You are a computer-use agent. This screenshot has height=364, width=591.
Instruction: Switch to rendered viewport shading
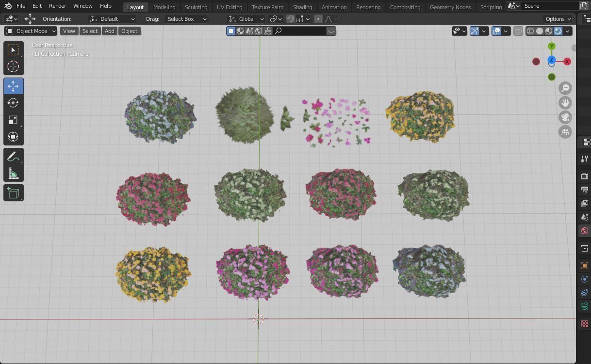[558, 31]
